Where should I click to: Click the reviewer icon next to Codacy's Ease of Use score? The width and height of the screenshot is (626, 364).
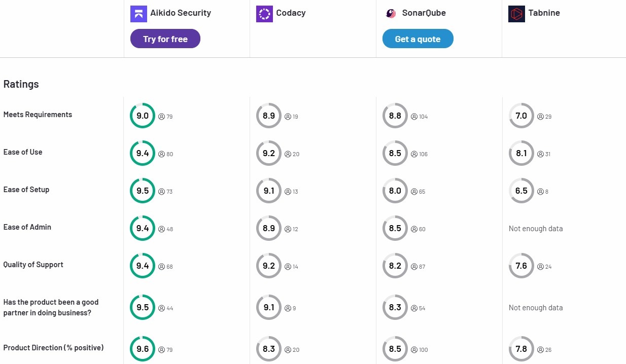(x=286, y=154)
